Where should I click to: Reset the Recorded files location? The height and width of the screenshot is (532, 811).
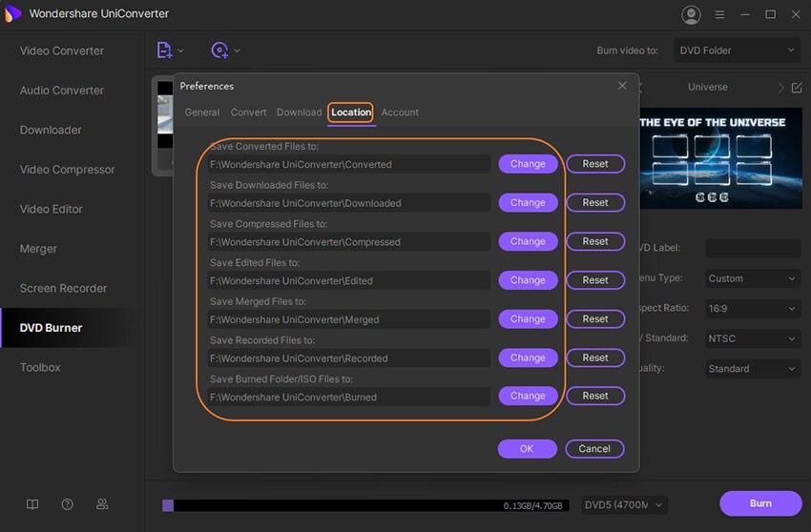pos(595,358)
